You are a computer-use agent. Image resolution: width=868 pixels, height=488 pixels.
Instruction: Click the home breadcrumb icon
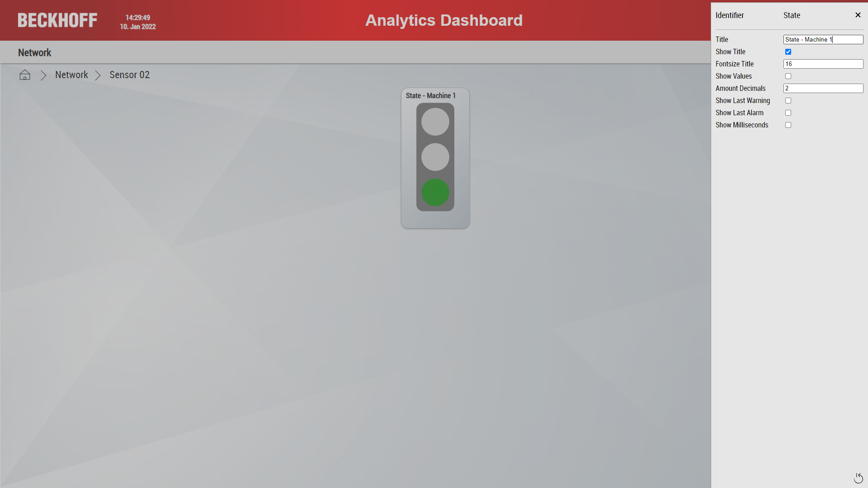[24, 75]
